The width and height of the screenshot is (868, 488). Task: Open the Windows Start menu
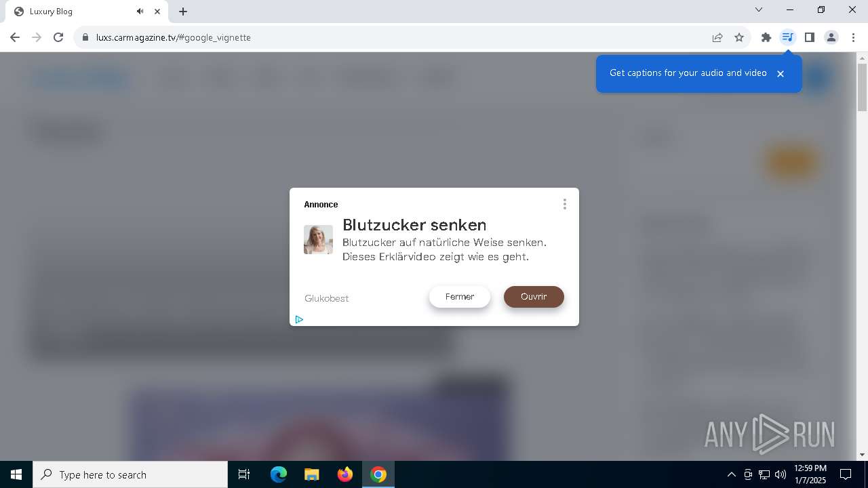point(16,474)
